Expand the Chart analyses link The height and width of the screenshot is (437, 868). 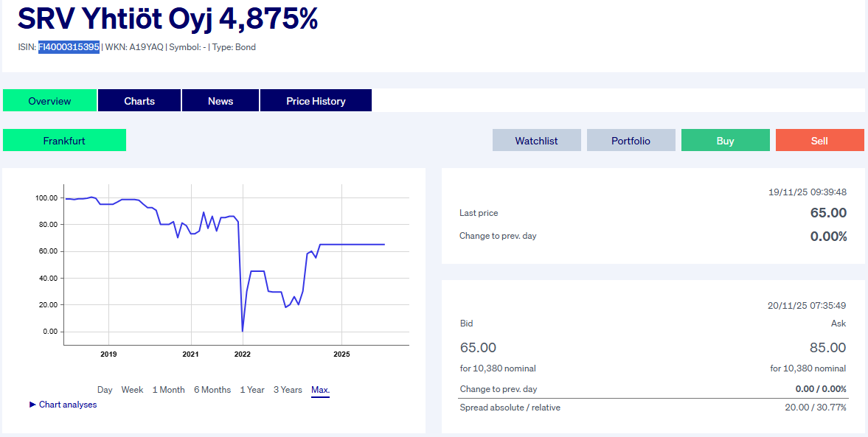(x=67, y=405)
